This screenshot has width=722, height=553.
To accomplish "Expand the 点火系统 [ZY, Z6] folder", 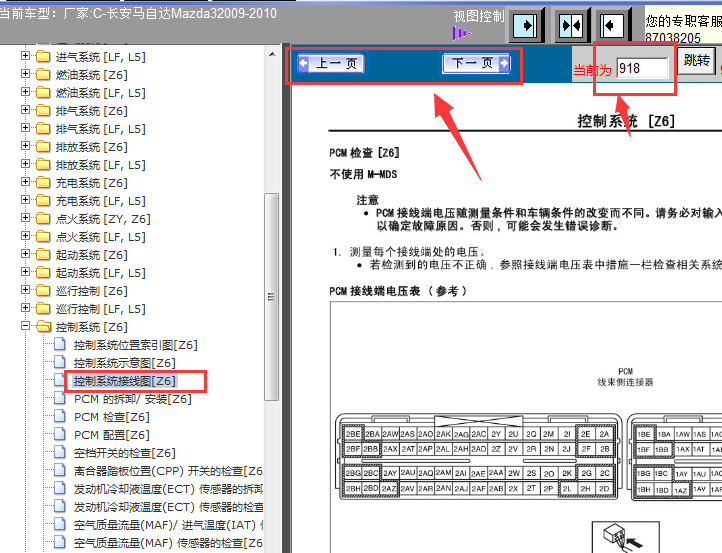I will (25, 217).
